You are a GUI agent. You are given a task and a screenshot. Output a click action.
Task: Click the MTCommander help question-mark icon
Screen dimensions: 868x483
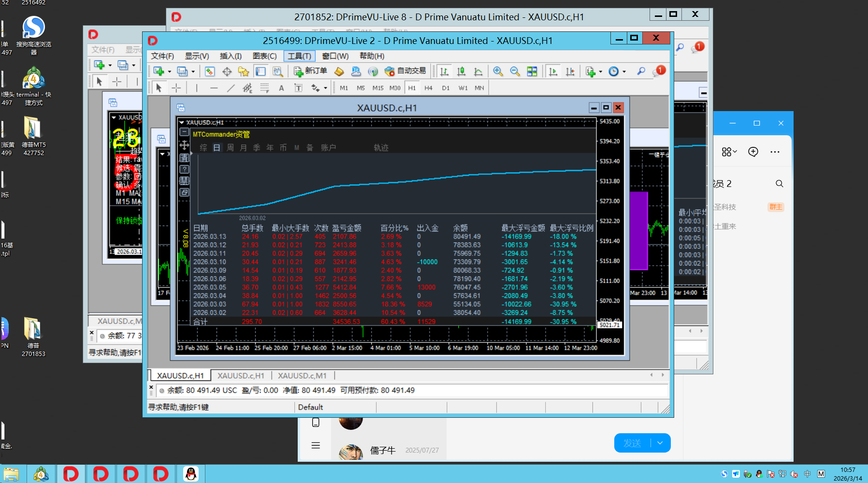[184, 170]
